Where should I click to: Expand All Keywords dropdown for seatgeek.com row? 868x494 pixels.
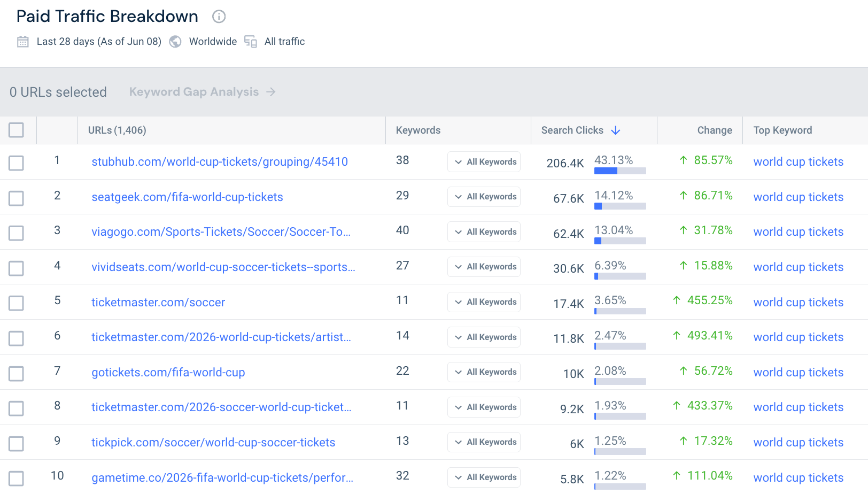coord(484,197)
